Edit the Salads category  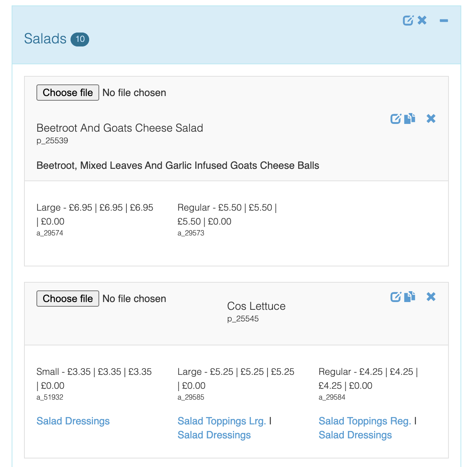click(x=408, y=20)
